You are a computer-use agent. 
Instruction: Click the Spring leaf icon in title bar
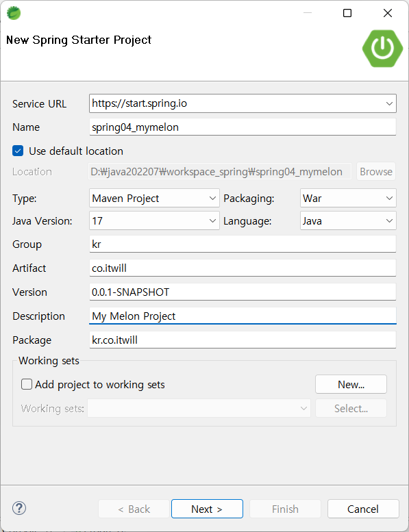click(x=14, y=13)
